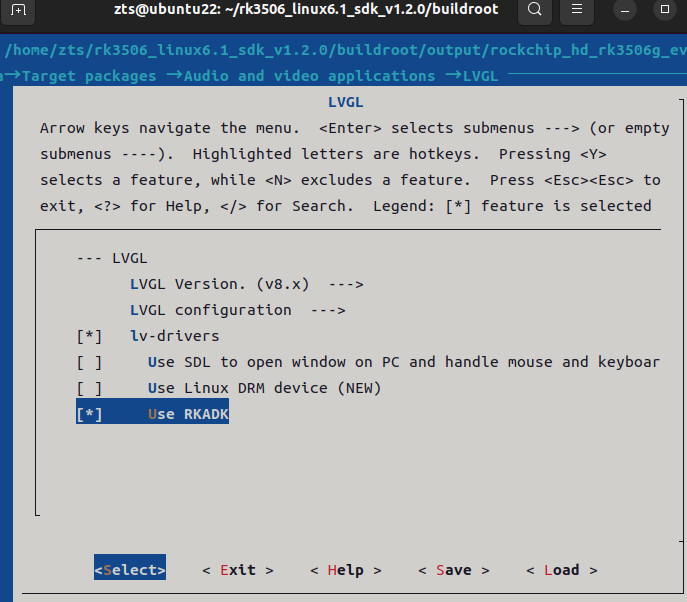This screenshot has height=602, width=687.
Task: Click the --- LVGL menu header row
Action: (112, 259)
